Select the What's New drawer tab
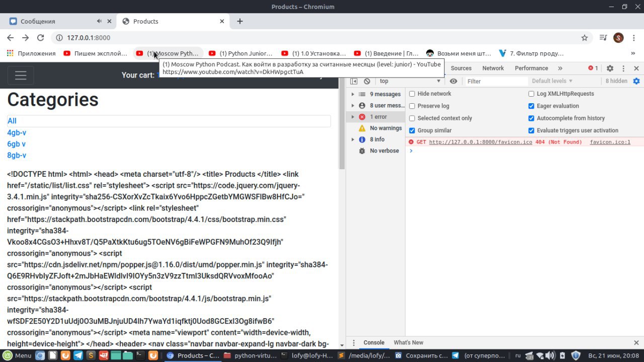 point(409,342)
